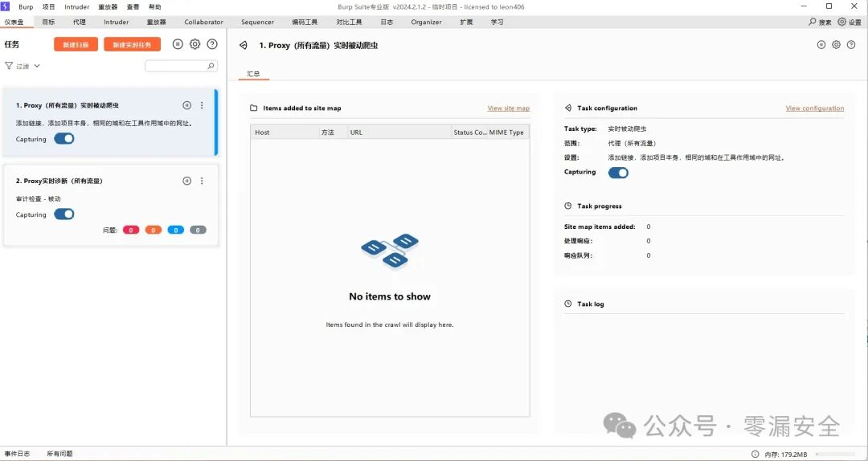The image size is (868, 461).
Task: Switch to the 扩展 tab
Action: [467, 22]
